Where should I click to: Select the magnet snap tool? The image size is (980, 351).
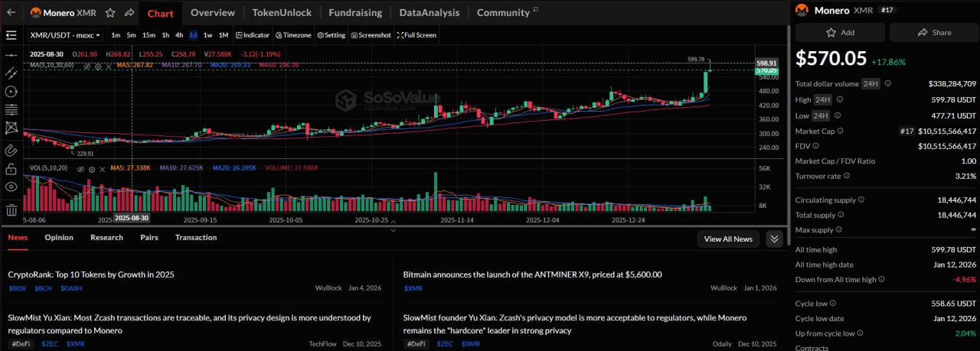point(11,150)
